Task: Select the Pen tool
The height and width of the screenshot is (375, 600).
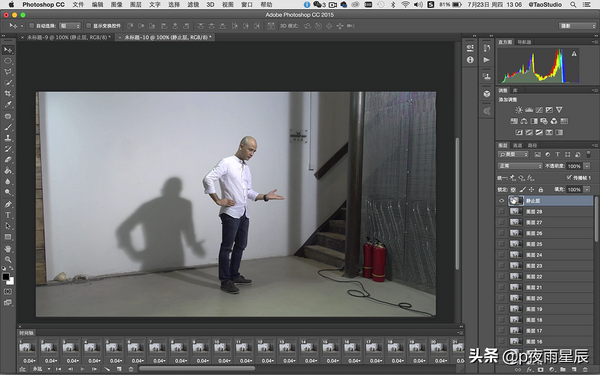Action: pyautogui.click(x=8, y=204)
